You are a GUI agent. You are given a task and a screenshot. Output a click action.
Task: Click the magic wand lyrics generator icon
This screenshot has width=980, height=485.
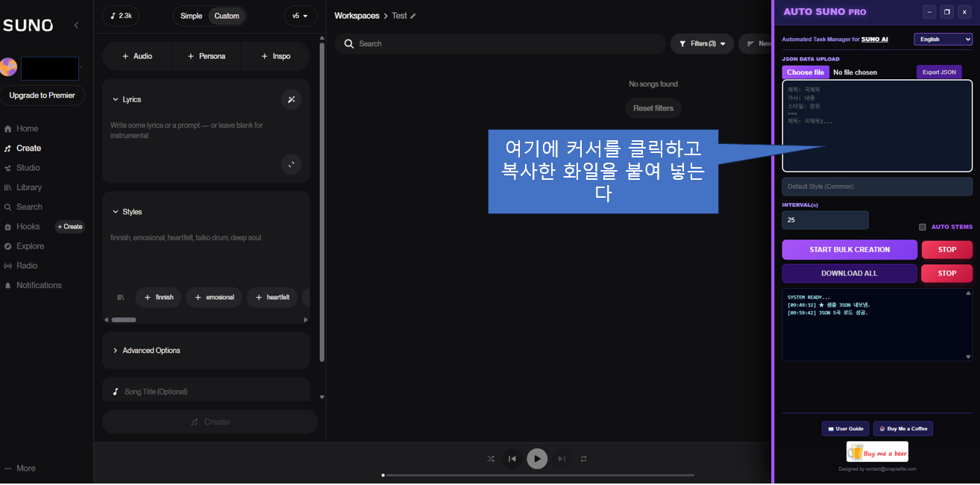tap(292, 99)
